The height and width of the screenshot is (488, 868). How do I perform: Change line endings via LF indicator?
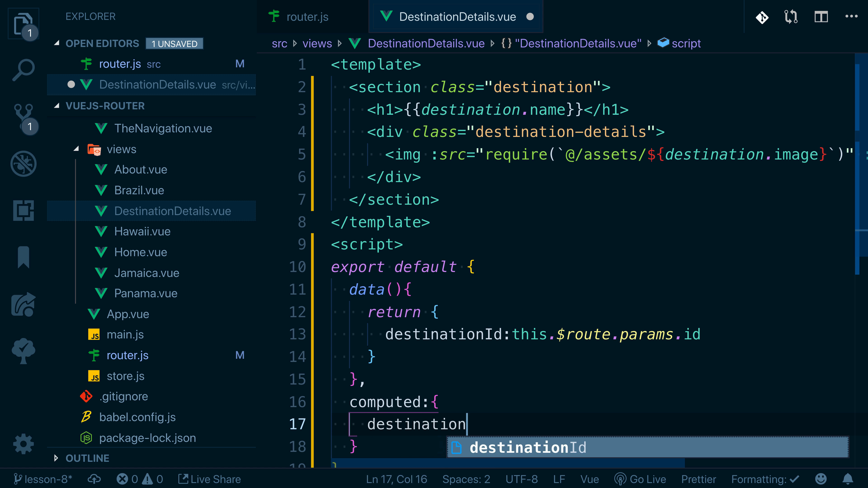click(559, 479)
